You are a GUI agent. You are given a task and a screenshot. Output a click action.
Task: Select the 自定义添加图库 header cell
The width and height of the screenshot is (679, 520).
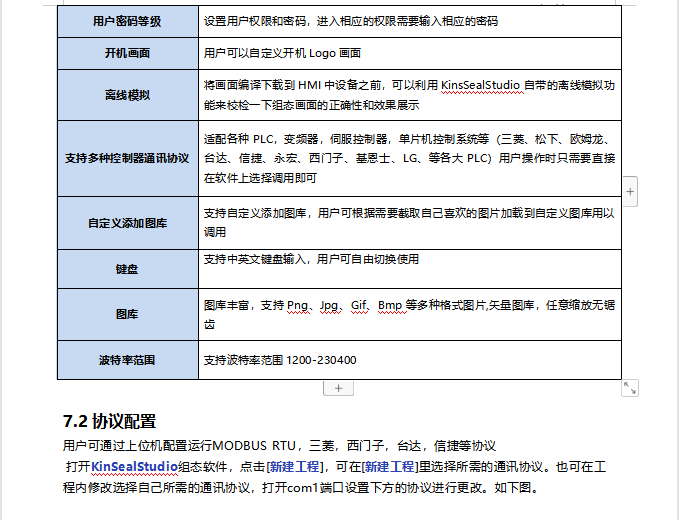[x=128, y=223]
